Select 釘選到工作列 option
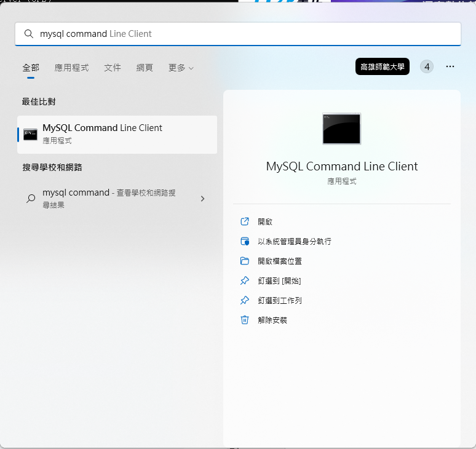 (x=280, y=301)
